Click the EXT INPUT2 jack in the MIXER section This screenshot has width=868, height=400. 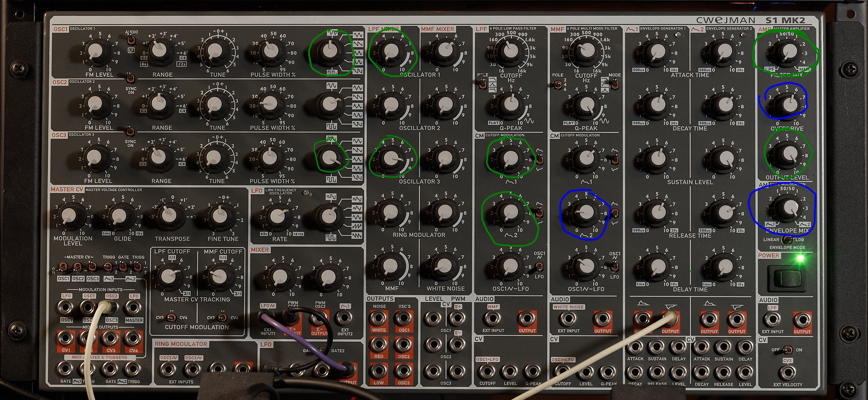coord(344,318)
